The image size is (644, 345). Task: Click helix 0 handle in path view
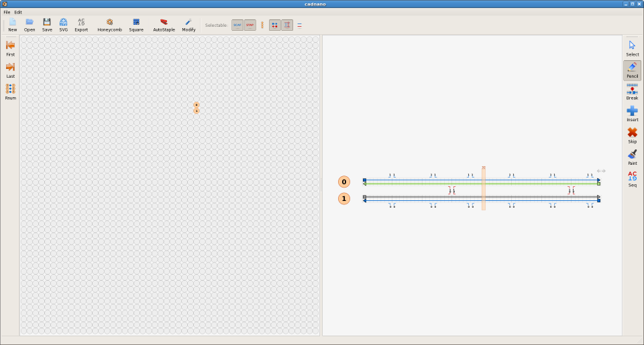343,182
